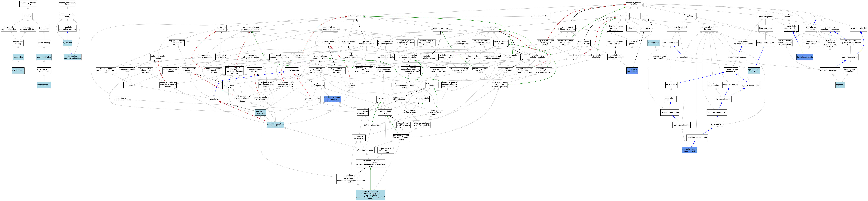Click the 'homeostatic process' node

point(786,16)
